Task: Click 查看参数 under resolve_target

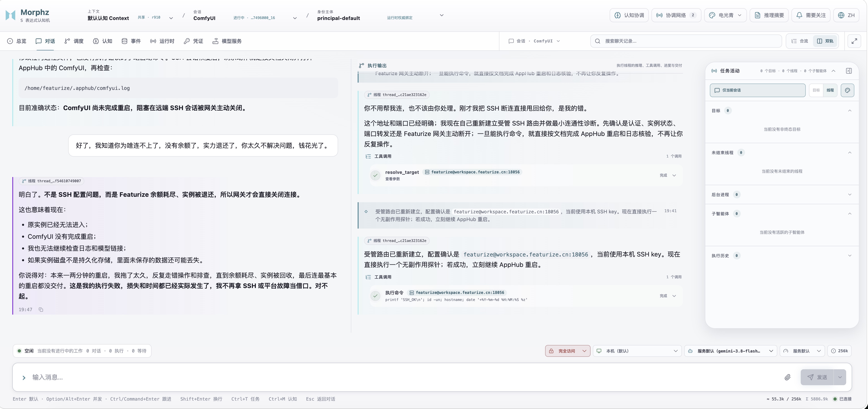Action: 392,179
